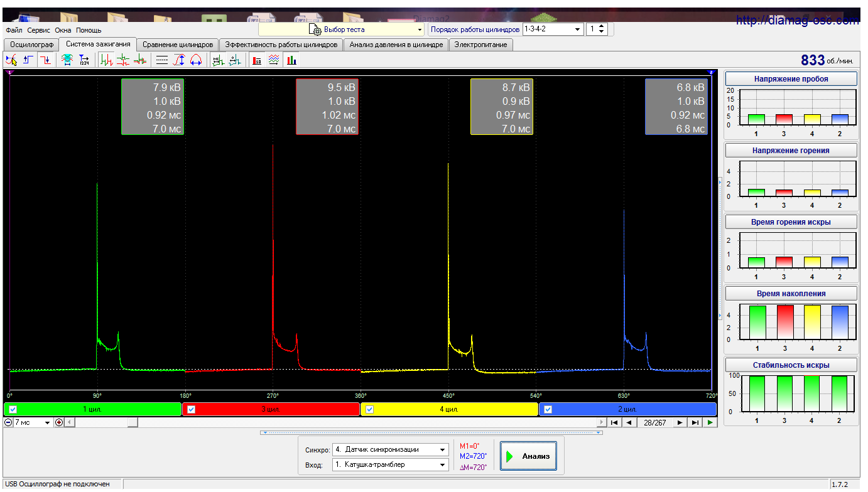Image resolution: width=868 pixels, height=492 pixels.
Task: Step forward one frame
Action: (680, 423)
